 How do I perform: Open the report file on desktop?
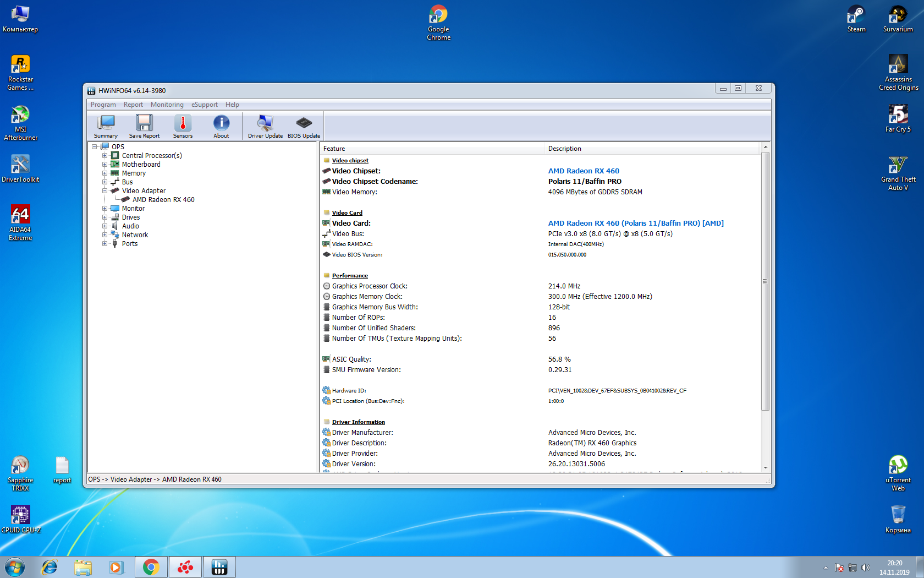coord(62,470)
